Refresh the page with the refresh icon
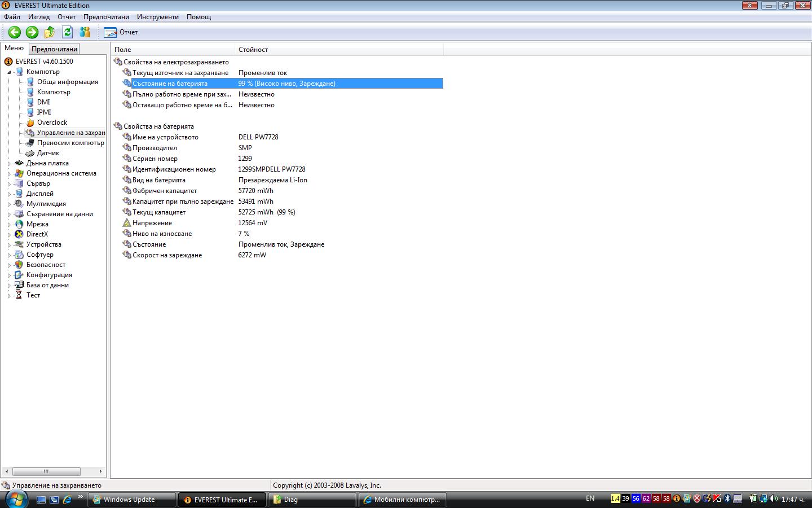 [x=68, y=32]
